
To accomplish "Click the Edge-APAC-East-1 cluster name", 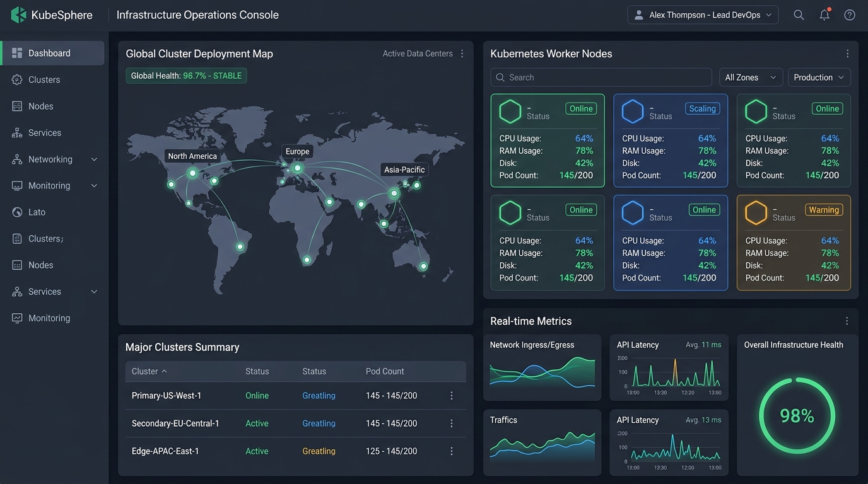I will [x=165, y=451].
